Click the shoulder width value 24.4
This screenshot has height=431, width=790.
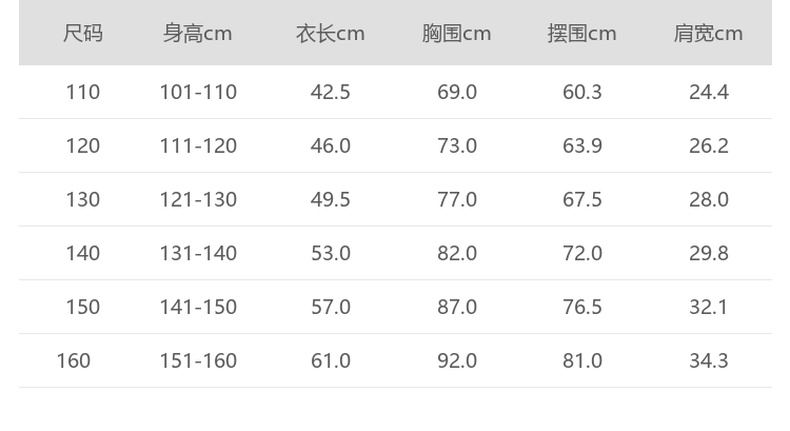tap(708, 92)
